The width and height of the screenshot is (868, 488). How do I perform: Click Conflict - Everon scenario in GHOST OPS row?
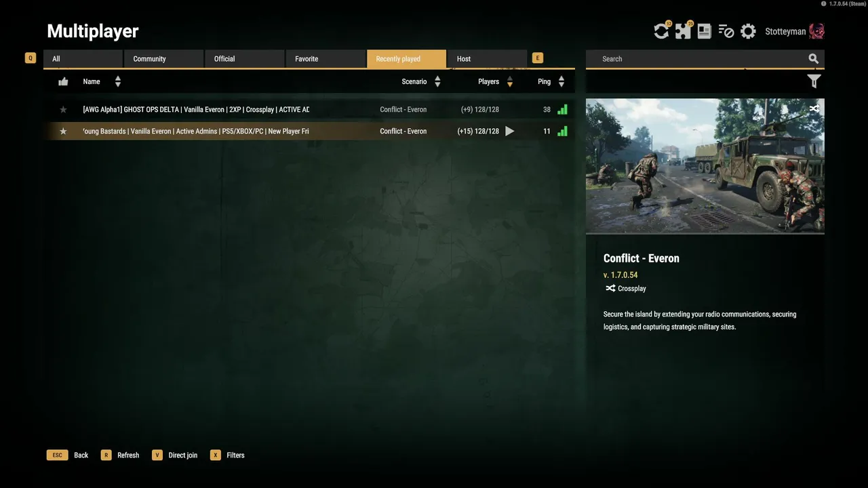click(403, 110)
